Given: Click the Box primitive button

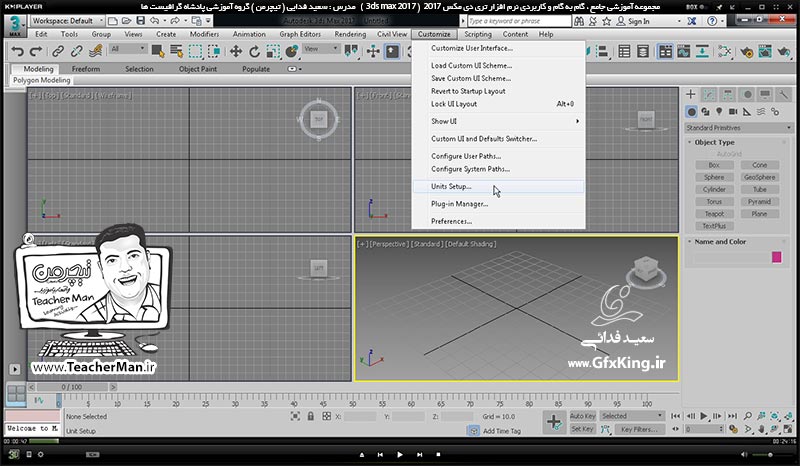Looking at the screenshot, I should (714, 165).
